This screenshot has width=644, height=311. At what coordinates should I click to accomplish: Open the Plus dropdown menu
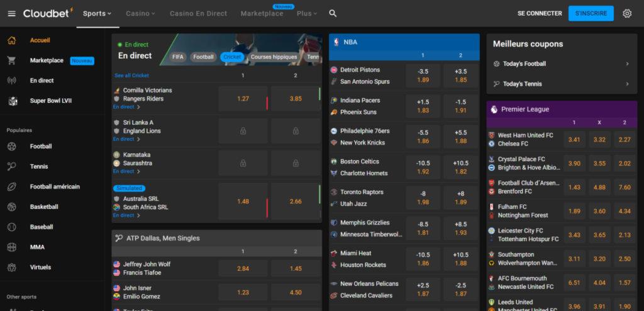pyautogui.click(x=307, y=14)
